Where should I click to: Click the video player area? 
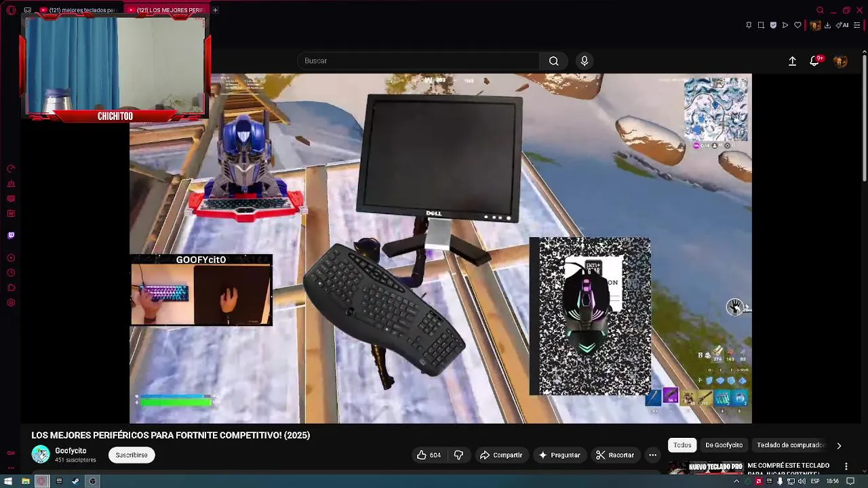pyautogui.click(x=441, y=248)
